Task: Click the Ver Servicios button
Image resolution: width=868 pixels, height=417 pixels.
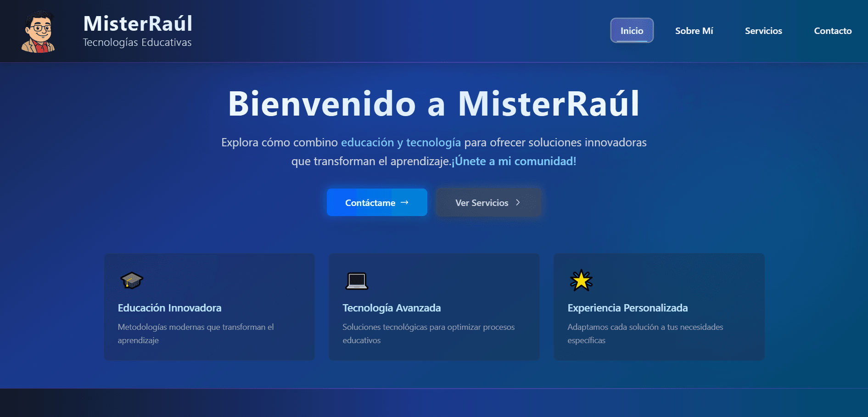Action: pyautogui.click(x=488, y=202)
